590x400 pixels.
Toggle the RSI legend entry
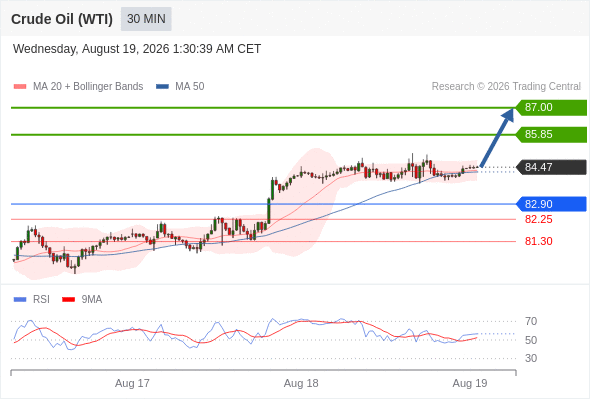point(32,300)
